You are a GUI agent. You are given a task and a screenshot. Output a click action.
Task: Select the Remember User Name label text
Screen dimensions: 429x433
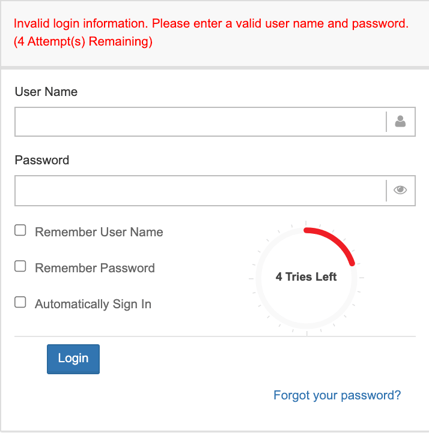click(99, 232)
